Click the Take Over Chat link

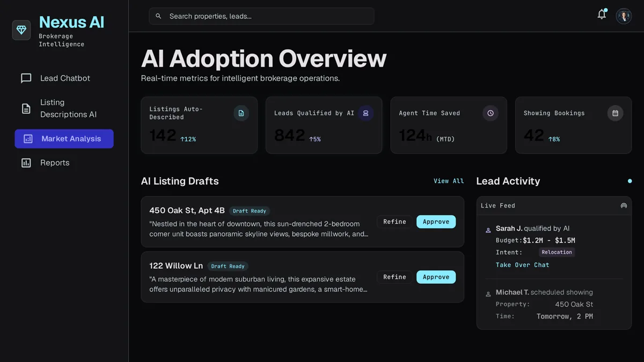(522, 265)
